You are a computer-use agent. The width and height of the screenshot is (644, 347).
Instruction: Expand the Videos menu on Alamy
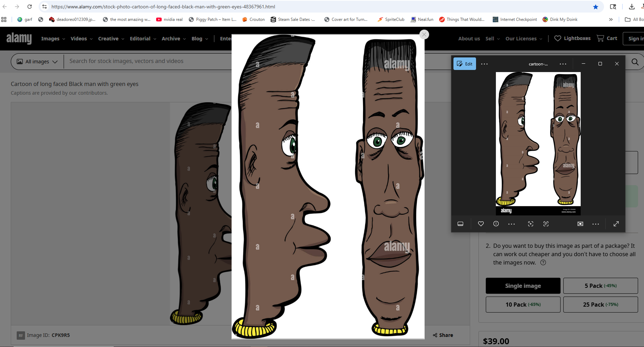tap(82, 39)
